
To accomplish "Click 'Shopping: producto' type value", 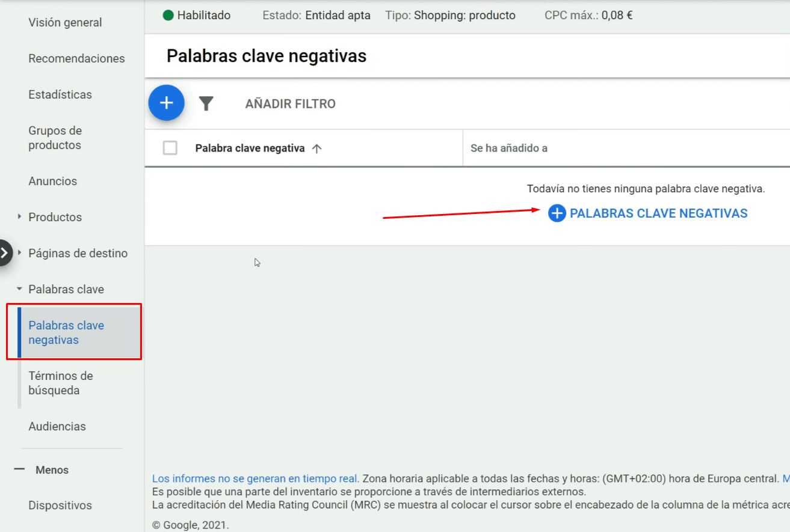I will coord(464,16).
